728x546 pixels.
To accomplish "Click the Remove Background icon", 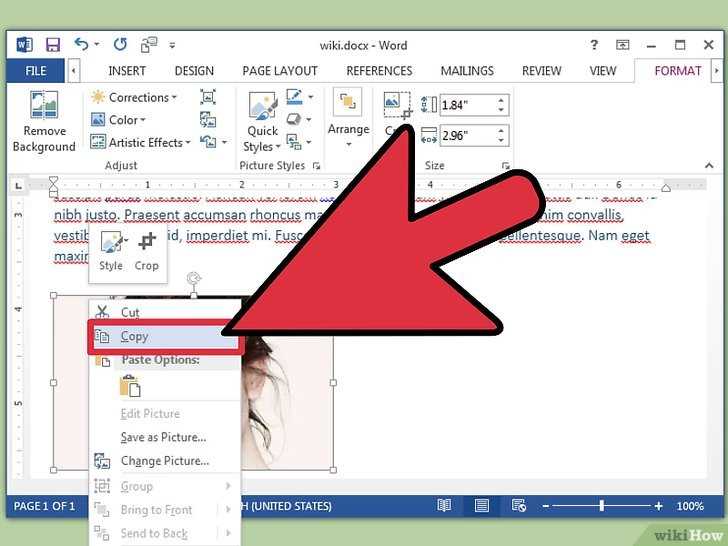I will (x=44, y=104).
